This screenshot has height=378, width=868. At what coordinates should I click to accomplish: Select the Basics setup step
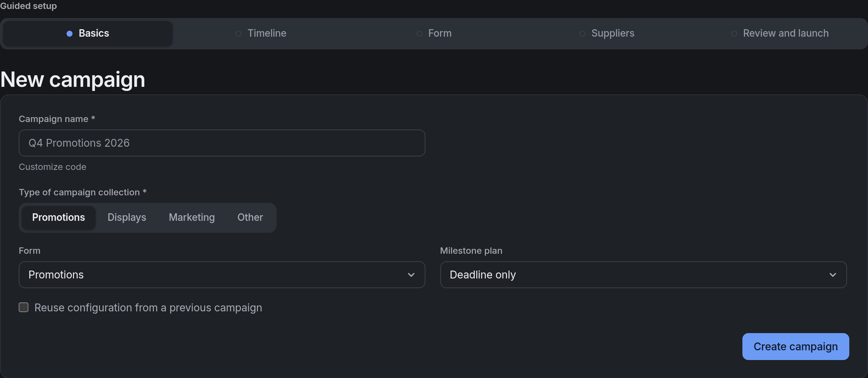pyautogui.click(x=88, y=33)
